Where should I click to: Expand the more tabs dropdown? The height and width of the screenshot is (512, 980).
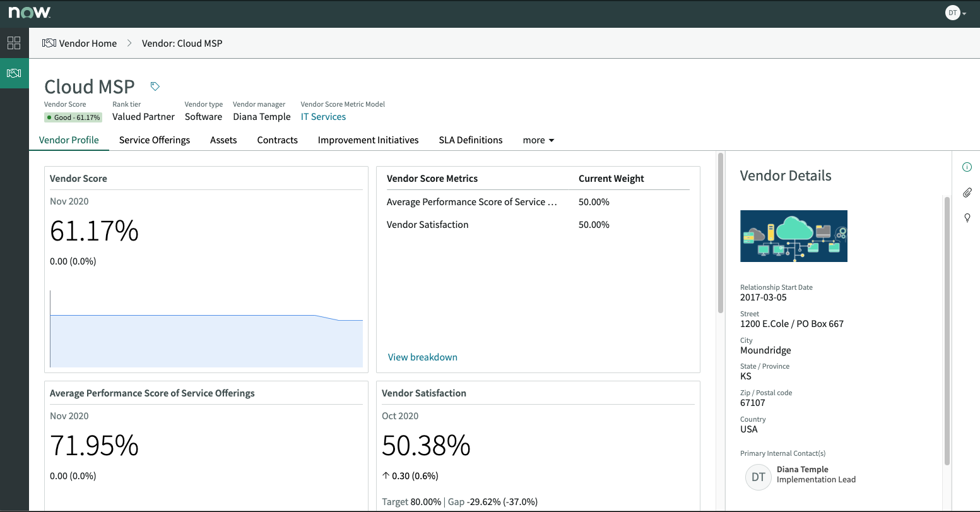pyautogui.click(x=538, y=140)
